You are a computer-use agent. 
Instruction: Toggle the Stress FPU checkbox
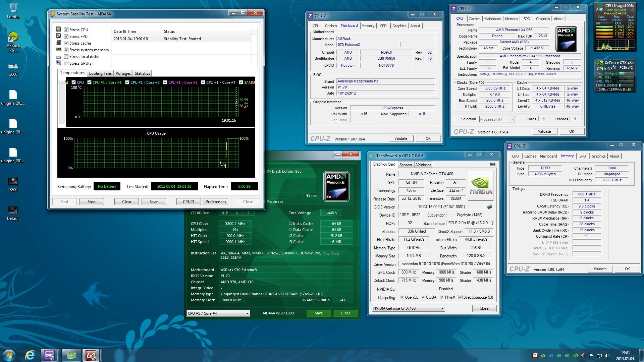66,36
